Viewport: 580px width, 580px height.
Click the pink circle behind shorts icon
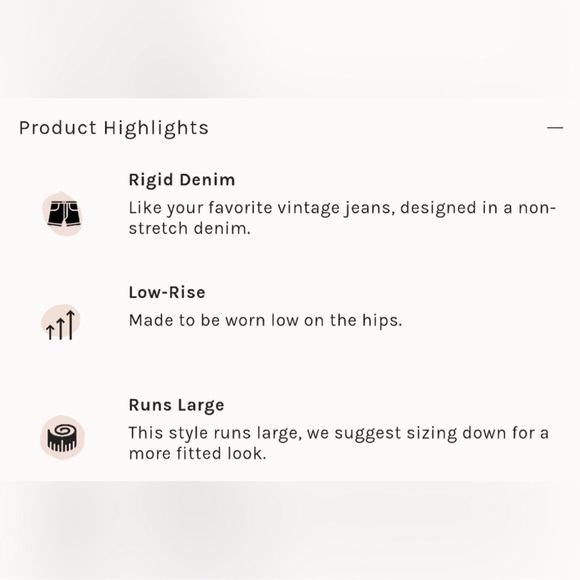(x=62, y=213)
